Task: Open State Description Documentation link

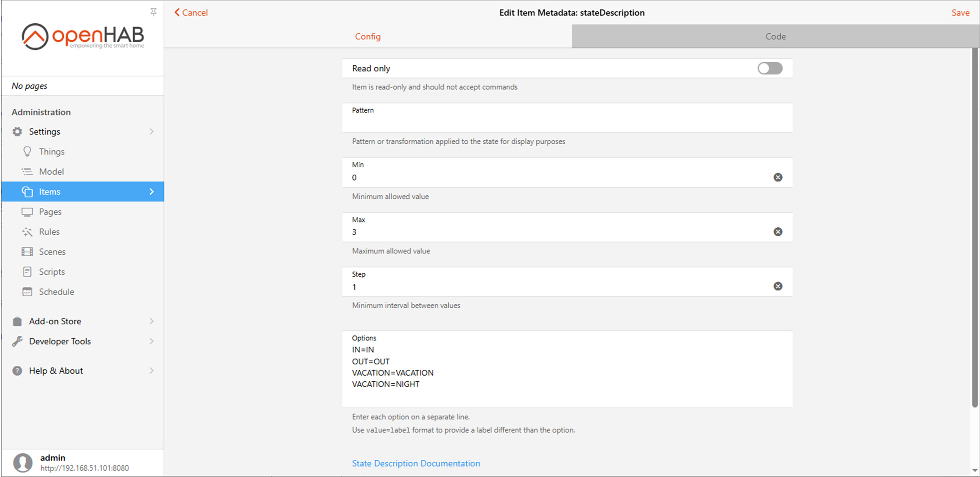Action: coord(416,463)
